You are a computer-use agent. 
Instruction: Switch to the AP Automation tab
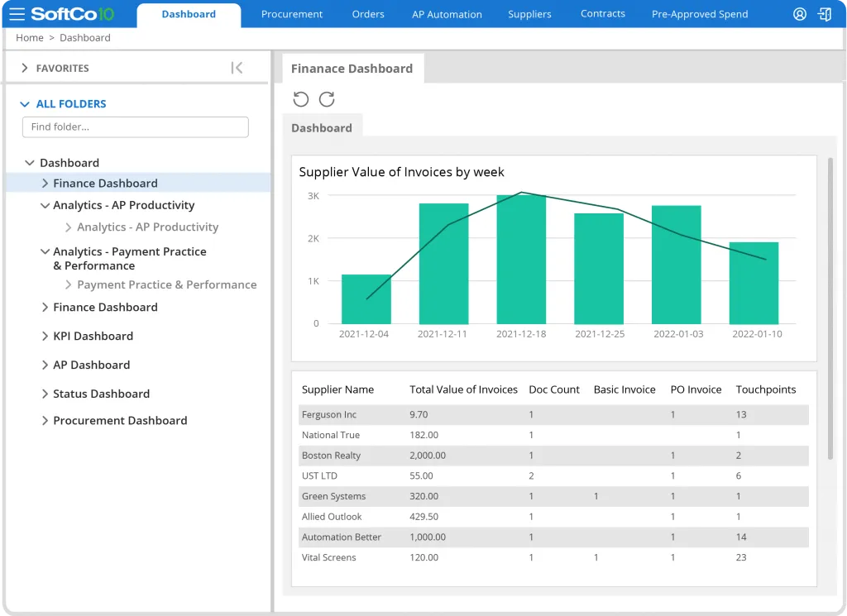pyautogui.click(x=447, y=14)
